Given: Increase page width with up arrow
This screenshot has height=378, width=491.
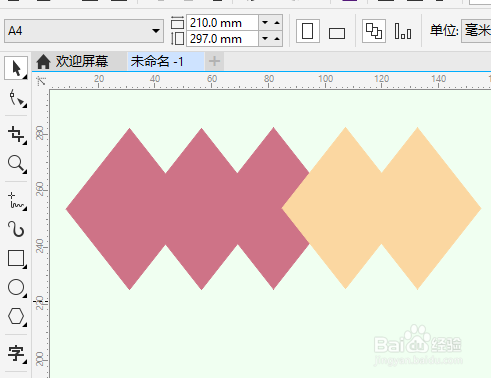Looking at the screenshot, I should coord(277,23).
